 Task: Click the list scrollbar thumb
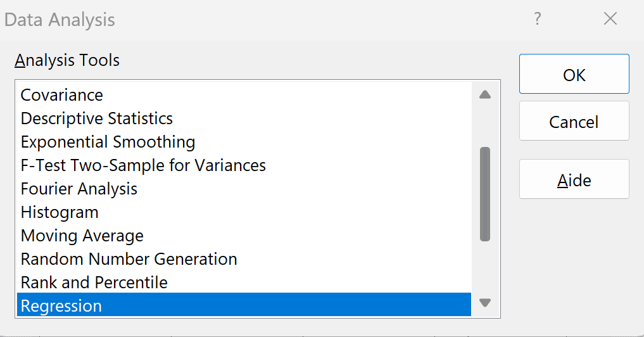pos(485,194)
